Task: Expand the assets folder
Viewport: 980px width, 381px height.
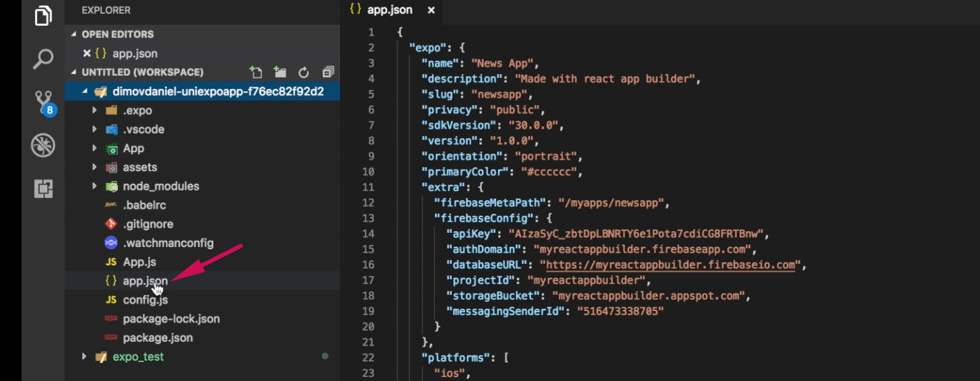Action: click(x=95, y=167)
